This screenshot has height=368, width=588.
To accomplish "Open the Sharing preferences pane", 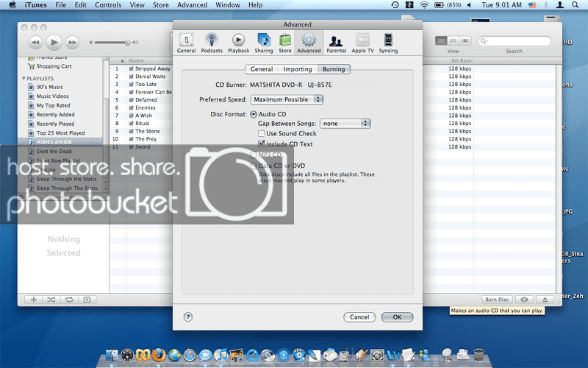I will click(x=264, y=43).
